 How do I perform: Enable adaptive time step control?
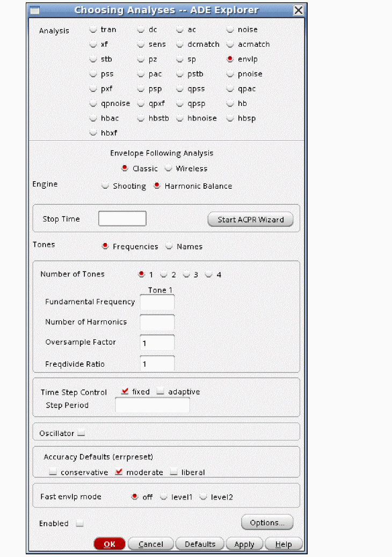point(161,392)
